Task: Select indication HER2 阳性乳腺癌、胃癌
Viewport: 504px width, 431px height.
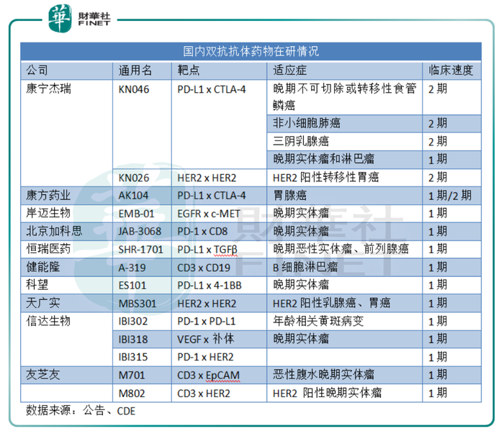Action: click(x=331, y=303)
